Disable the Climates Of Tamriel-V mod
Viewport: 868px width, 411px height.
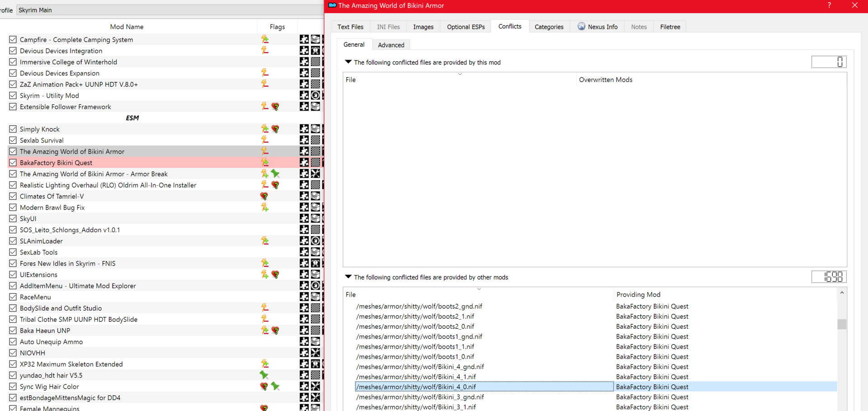coord(13,196)
